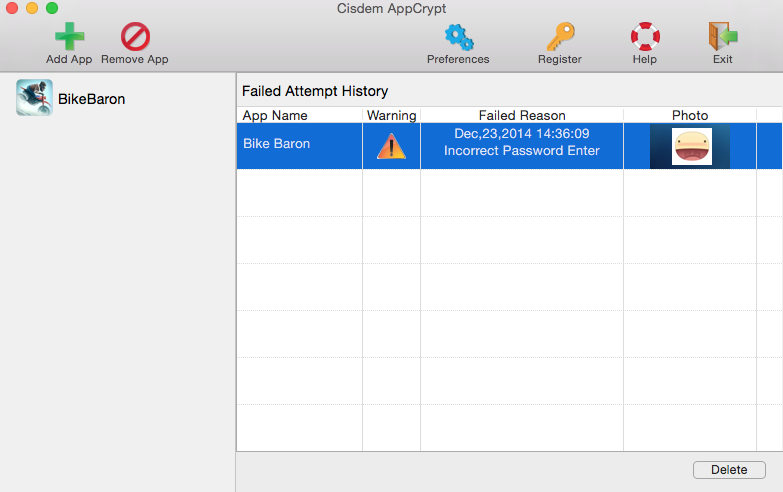Click the red Remove App icon

(x=135, y=37)
